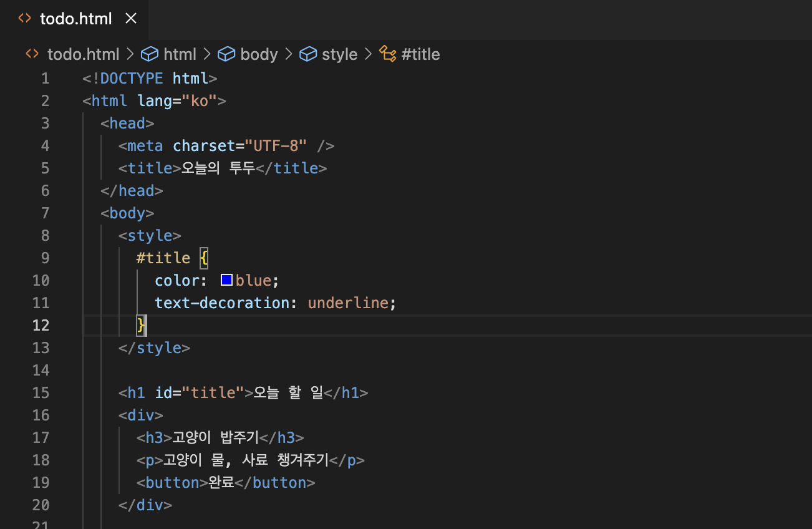Expand the chevron after todo.html breadcrumb
Screen dimensions: 812x529
(130, 54)
